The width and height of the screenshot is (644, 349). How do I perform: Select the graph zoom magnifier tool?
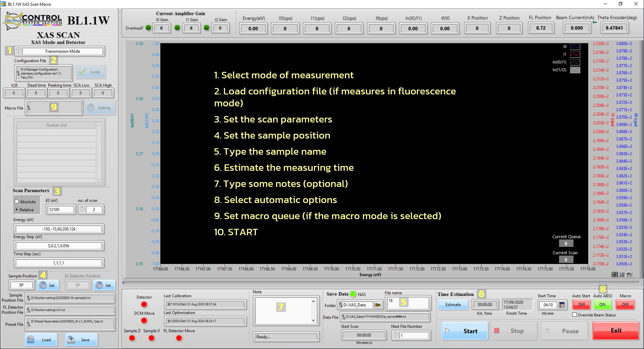[x=622, y=275]
